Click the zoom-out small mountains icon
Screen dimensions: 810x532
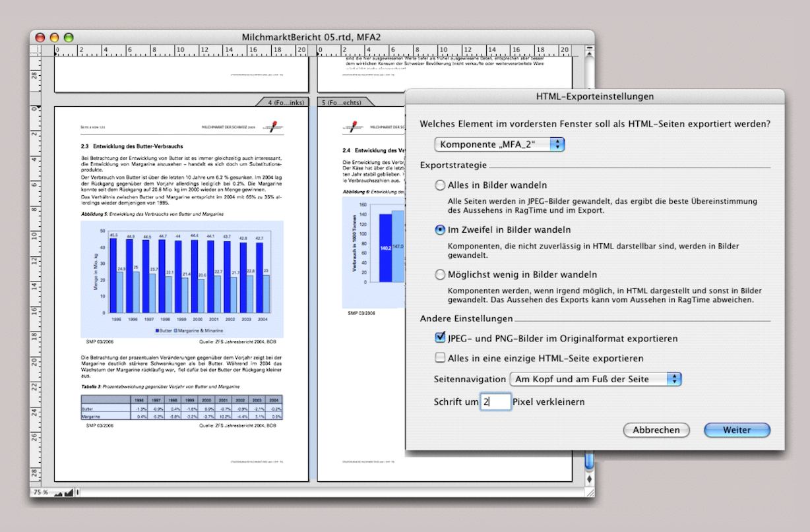57,492
